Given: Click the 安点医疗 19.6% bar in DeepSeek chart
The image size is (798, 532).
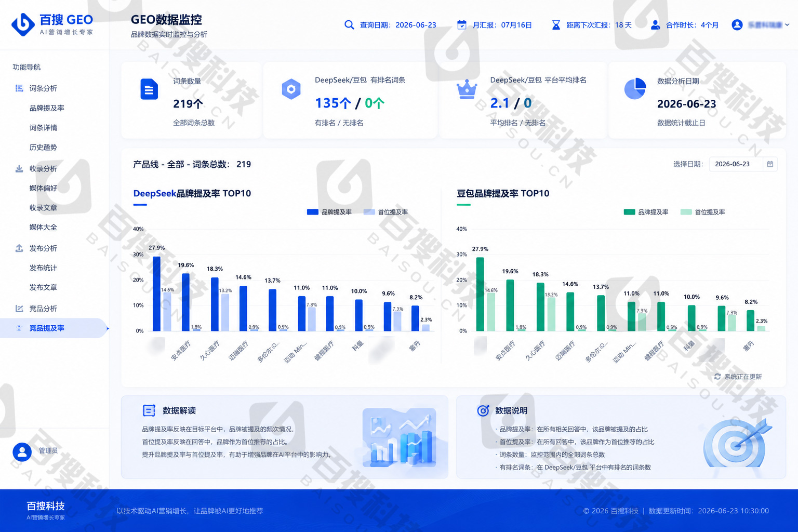Looking at the screenshot, I should [x=185, y=302].
